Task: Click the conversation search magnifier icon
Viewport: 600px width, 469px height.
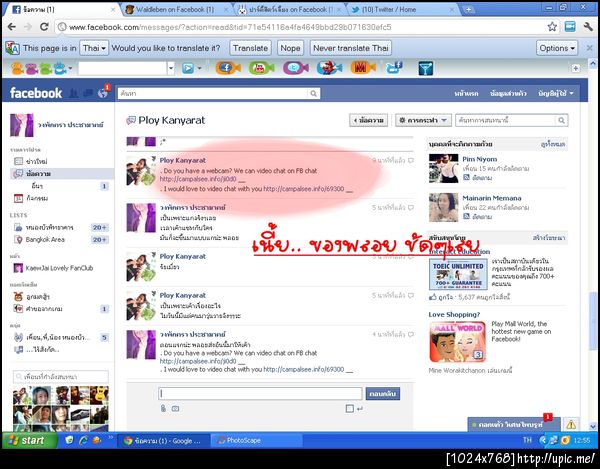Action: coord(561,120)
